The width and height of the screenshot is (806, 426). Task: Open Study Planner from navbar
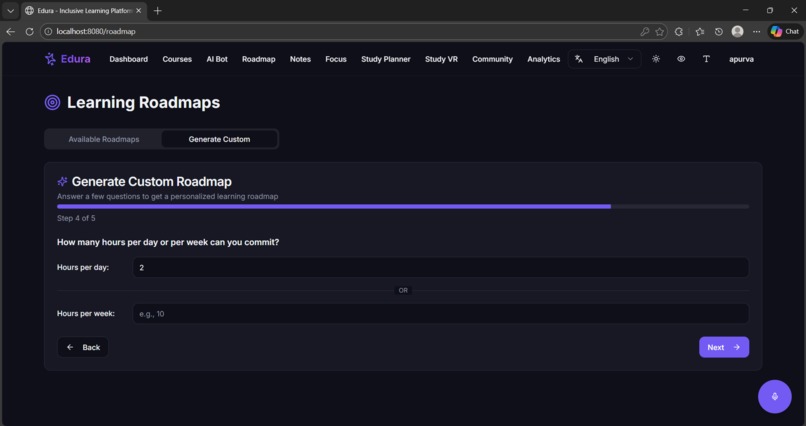[x=386, y=59]
